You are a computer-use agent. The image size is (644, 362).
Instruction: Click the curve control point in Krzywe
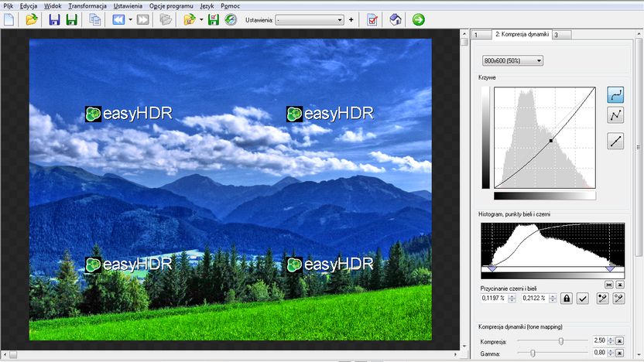(551, 141)
